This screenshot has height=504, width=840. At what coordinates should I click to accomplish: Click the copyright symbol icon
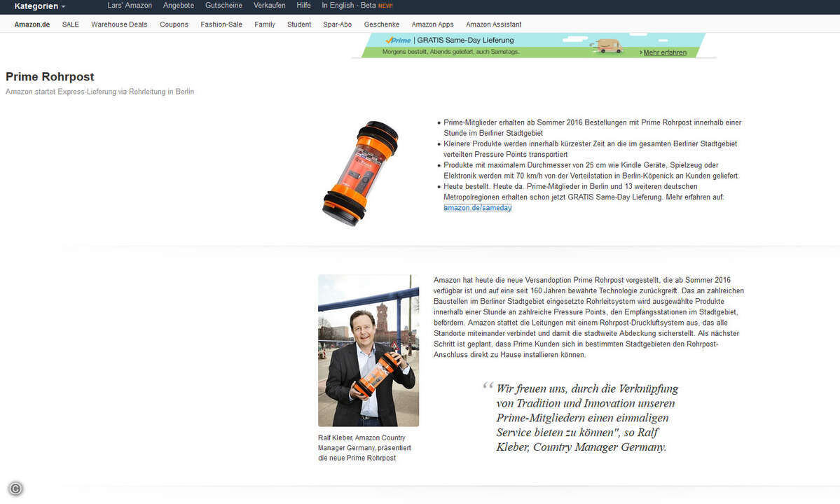pyautogui.click(x=15, y=489)
